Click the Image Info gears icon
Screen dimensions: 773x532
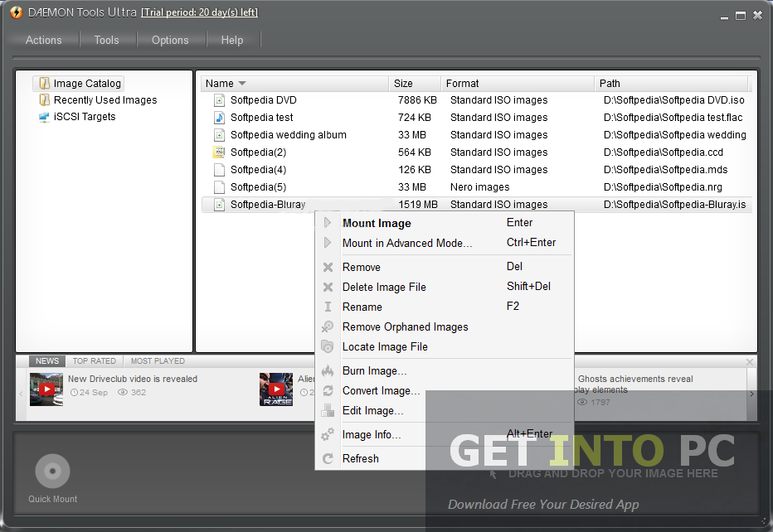(x=328, y=434)
